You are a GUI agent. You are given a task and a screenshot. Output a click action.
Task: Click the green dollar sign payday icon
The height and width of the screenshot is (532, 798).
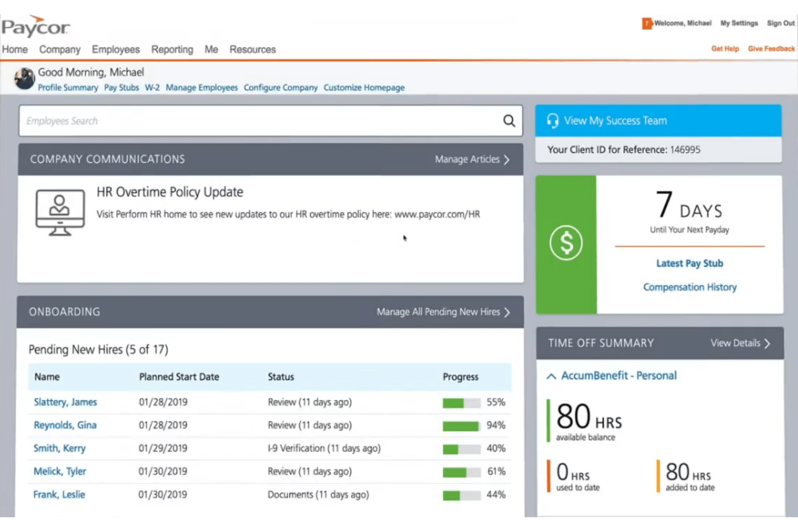(566, 243)
